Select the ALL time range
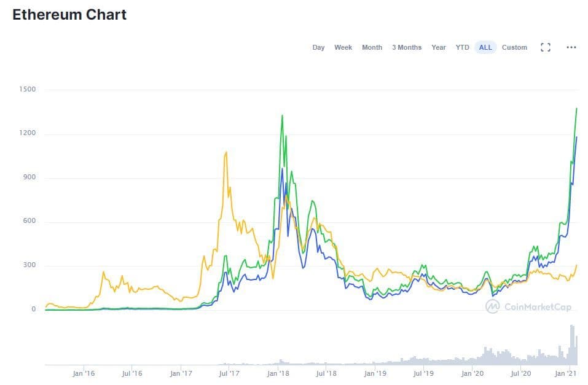 tap(485, 47)
